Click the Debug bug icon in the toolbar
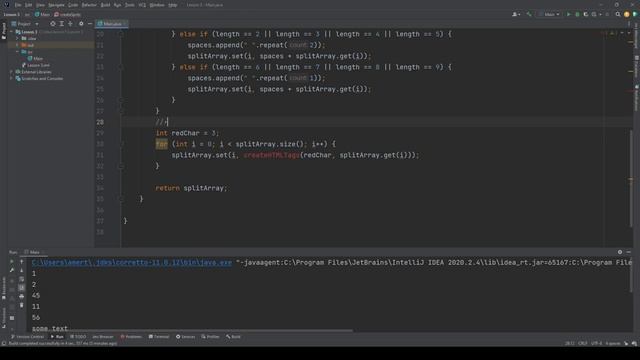This screenshot has width=640, height=360. [577, 14]
